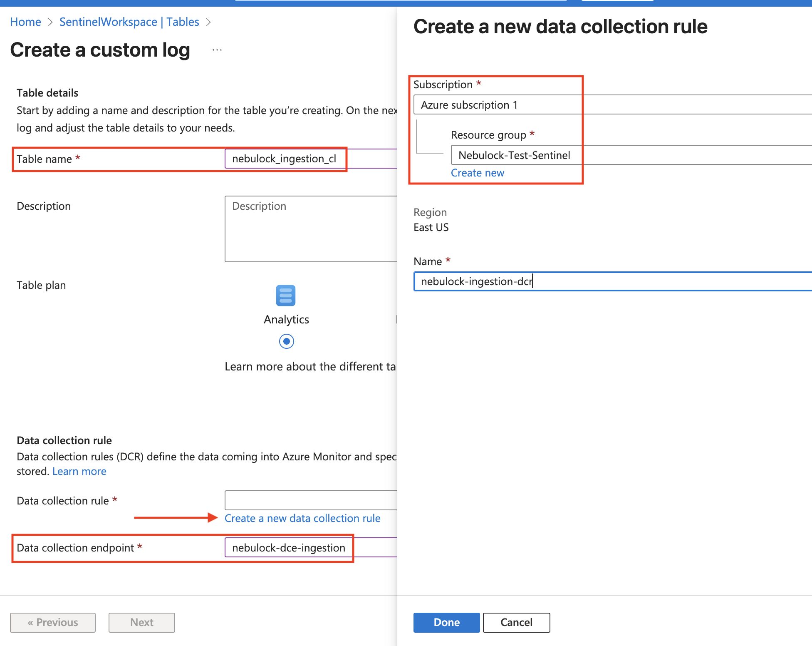Click the Analytics table plan icon

coord(286,296)
